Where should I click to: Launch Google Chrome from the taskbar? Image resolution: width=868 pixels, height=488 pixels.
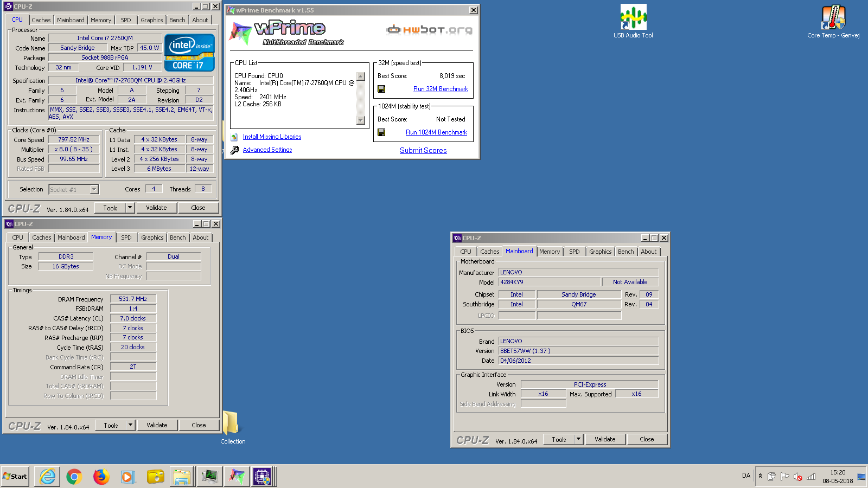click(x=74, y=477)
